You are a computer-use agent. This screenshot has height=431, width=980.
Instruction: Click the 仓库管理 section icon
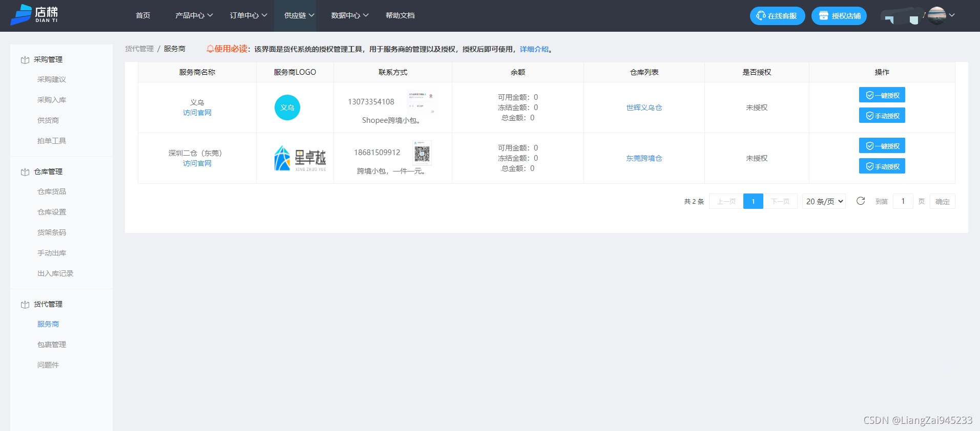click(x=25, y=172)
